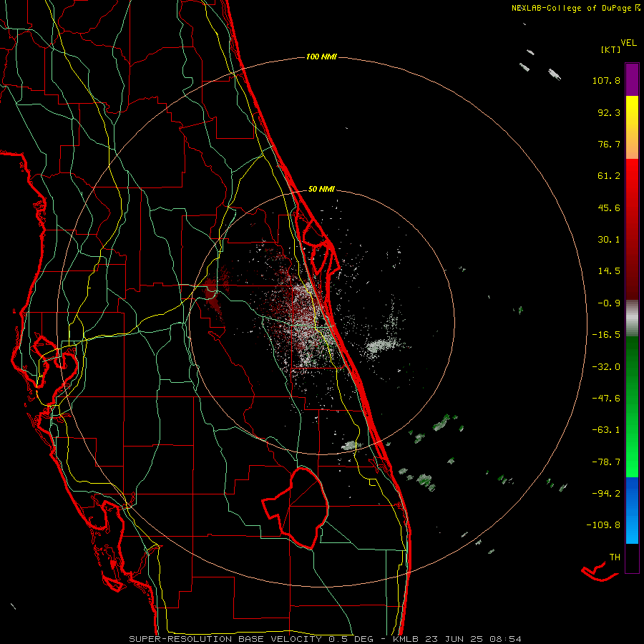Select the 14.5 legend value
Screen dimensions: 644x644
pos(609,271)
